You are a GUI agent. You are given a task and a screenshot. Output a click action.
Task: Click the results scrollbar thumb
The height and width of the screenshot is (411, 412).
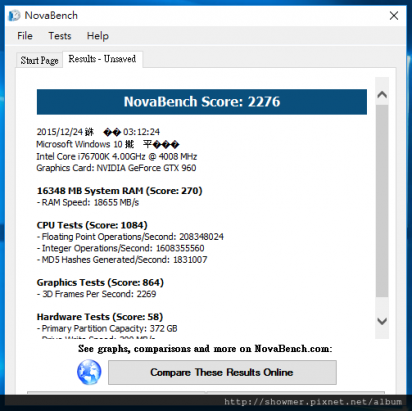pos(382,201)
